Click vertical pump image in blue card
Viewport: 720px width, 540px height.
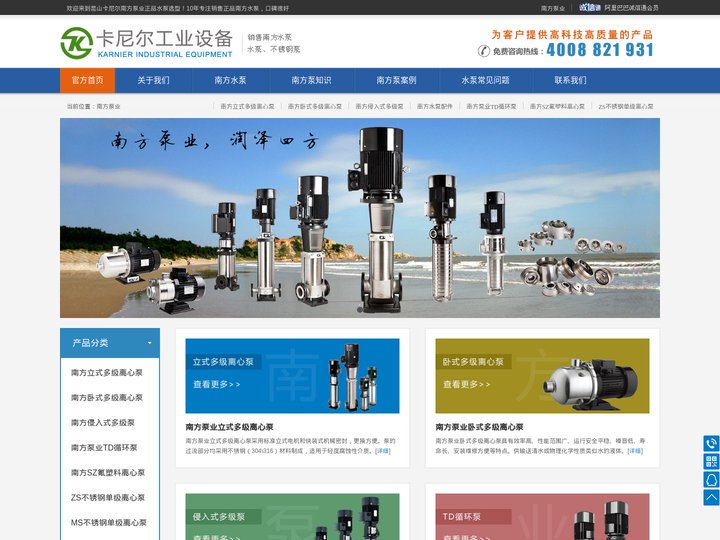click(x=353, y=378)
